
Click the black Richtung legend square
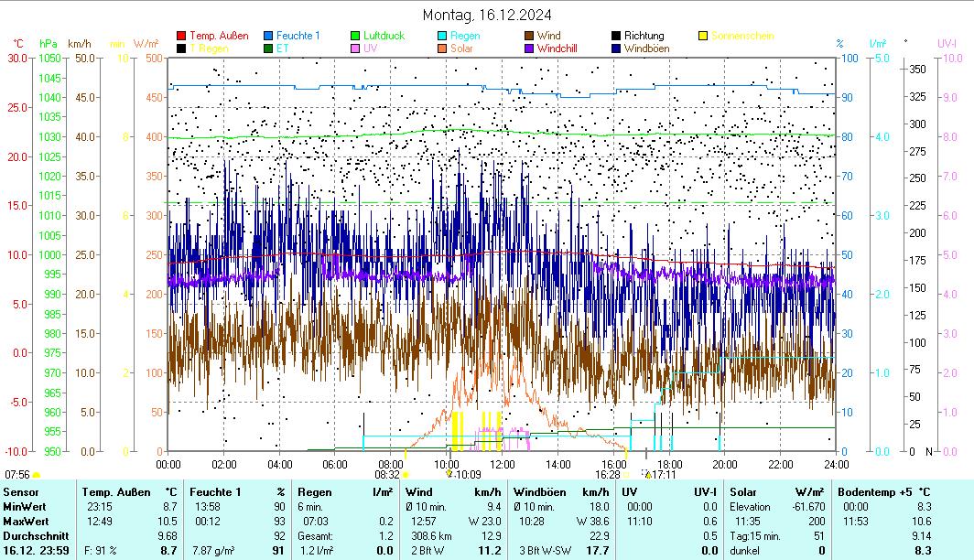(x=617, y=36)
